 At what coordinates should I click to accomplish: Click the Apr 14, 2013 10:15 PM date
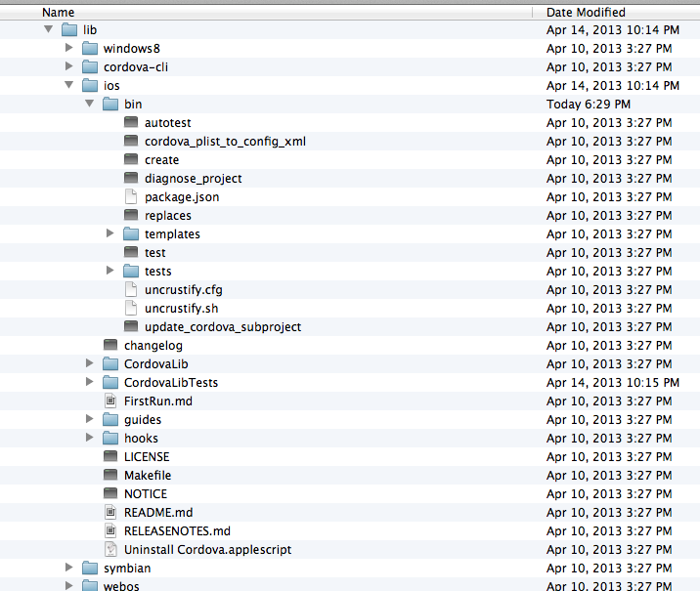coord(613,383)
